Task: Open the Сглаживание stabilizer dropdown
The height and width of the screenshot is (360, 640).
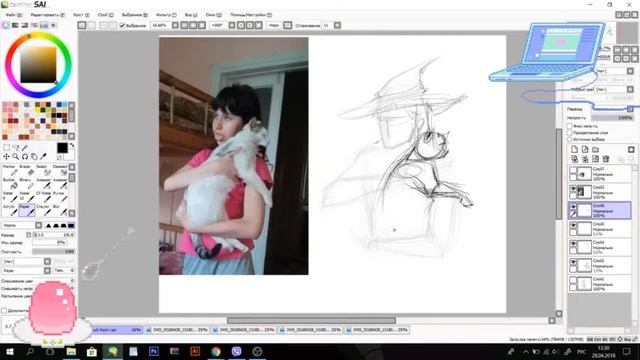Action: tap(338, 25)
